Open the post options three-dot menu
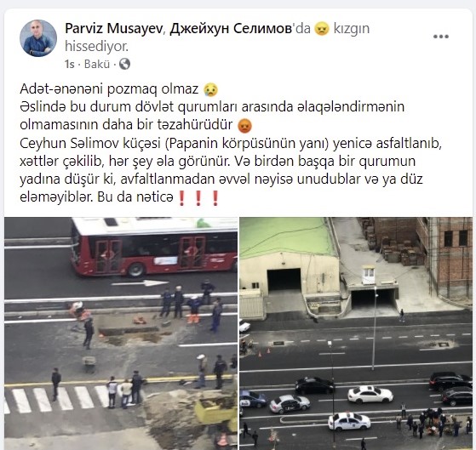This screenshot has width=476, height=450. click(441, 37)
